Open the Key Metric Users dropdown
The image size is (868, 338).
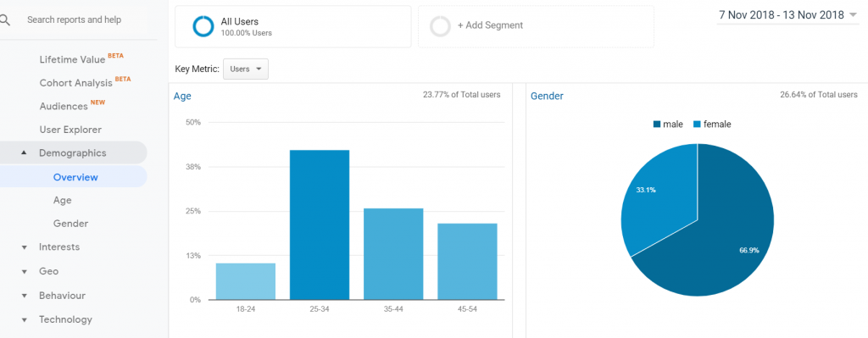click(x=246, y=69)
